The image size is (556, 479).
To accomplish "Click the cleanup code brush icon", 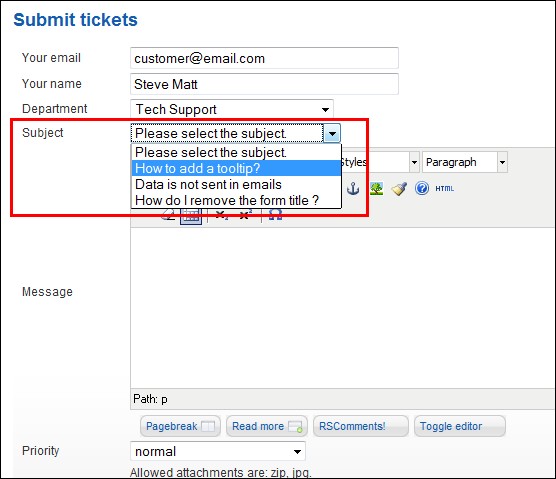I will 399,188.
